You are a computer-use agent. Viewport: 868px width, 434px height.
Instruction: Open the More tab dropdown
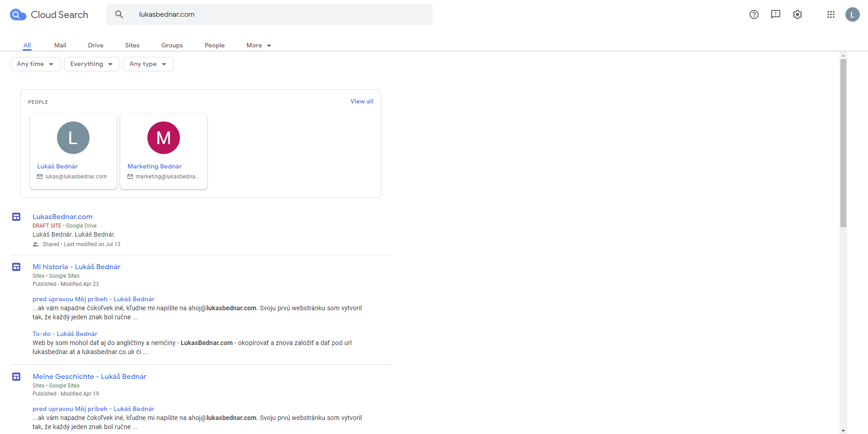[x=259, y=45]
